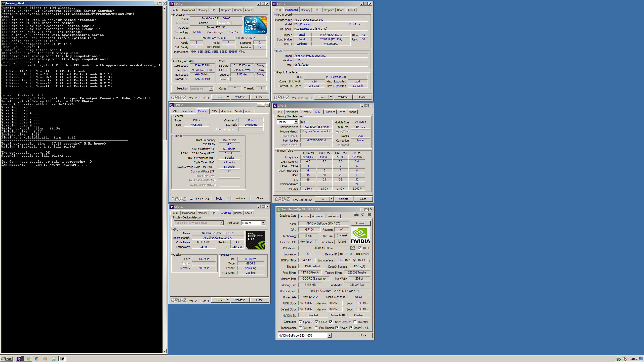Click the Bus Interface question mark icon
The width and height of the screenshot is (644, 362).
[369, 260]
